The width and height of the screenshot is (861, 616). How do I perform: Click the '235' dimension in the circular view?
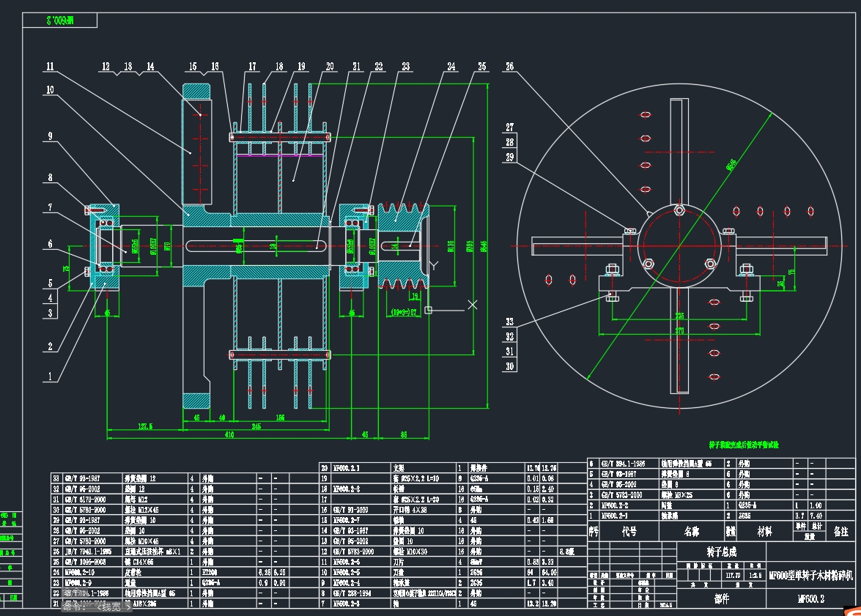point(680,316)
